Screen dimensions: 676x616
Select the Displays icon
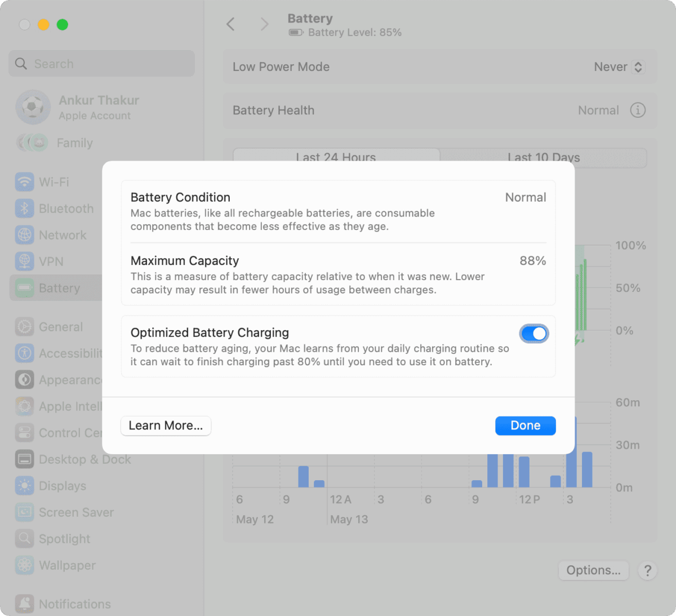click(25, 486)
